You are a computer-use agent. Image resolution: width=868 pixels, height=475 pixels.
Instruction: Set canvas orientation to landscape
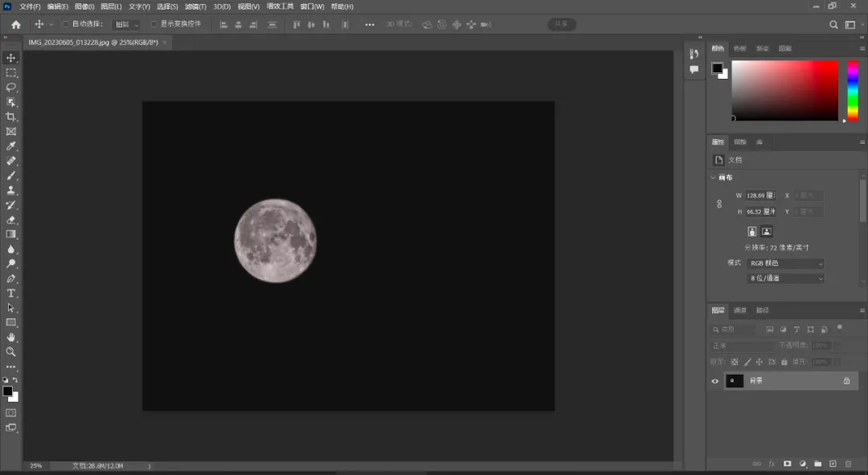(766, 231)
